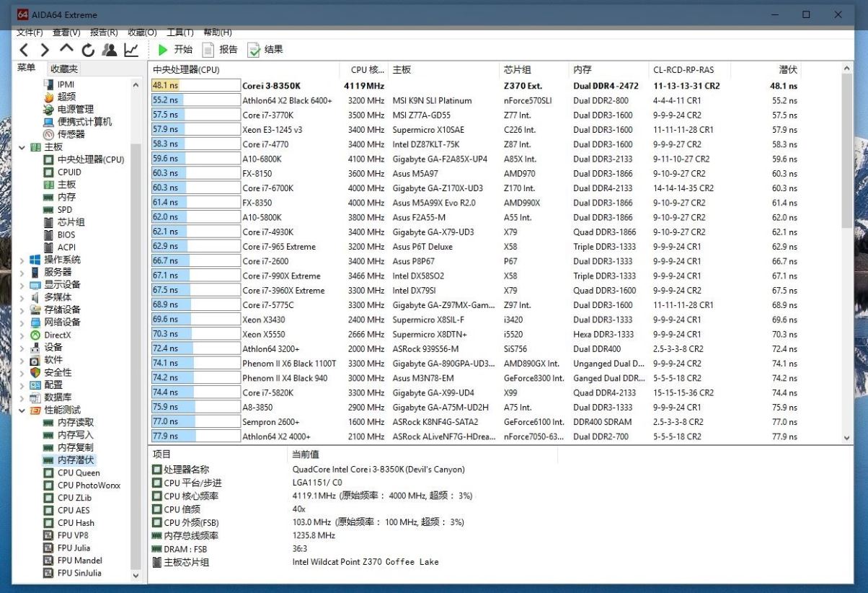The height and width of the screenshot is (593, 868).
Task: Select CPU PhotoWorxx benchmark
Action: pos(89,486)
